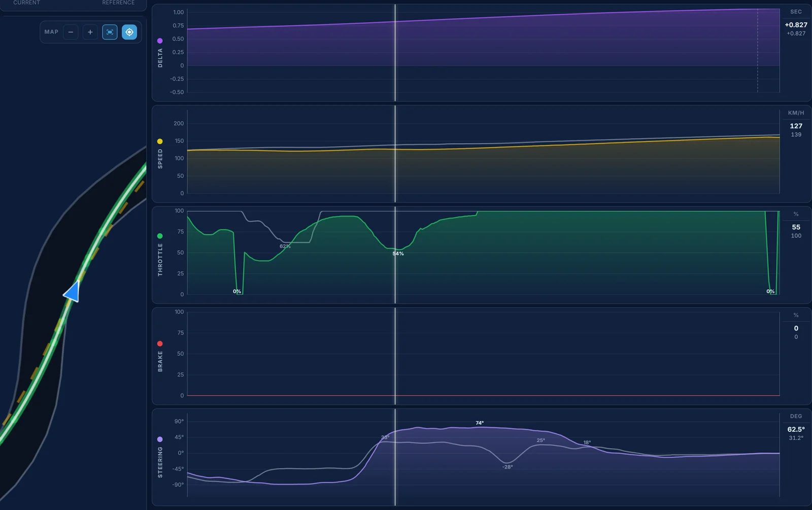Click the 25° steering marker label

tap(541, 440)
